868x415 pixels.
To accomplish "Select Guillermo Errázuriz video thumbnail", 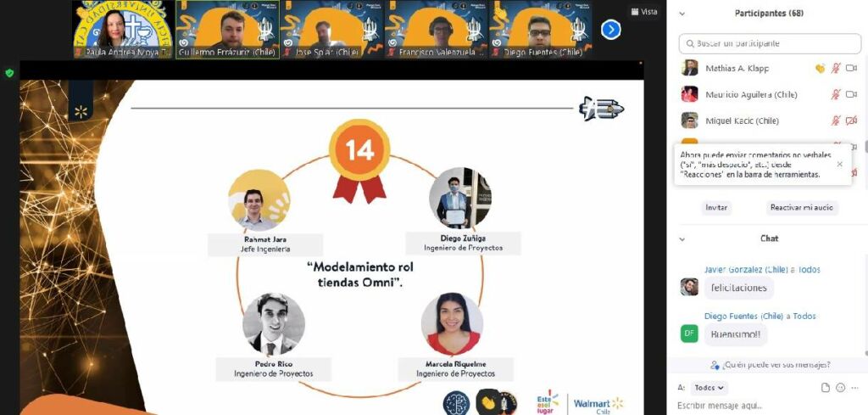I will [227, 29].
